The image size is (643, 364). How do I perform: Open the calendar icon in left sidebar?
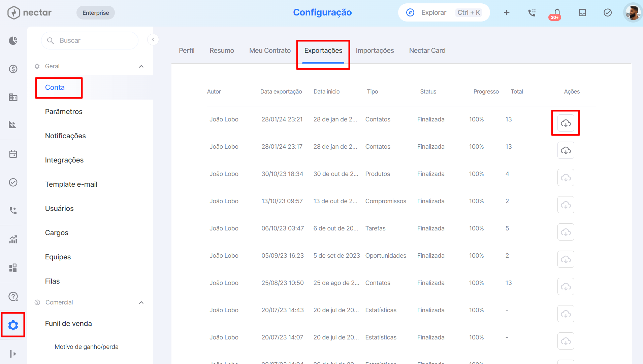[x=13, y=154]
